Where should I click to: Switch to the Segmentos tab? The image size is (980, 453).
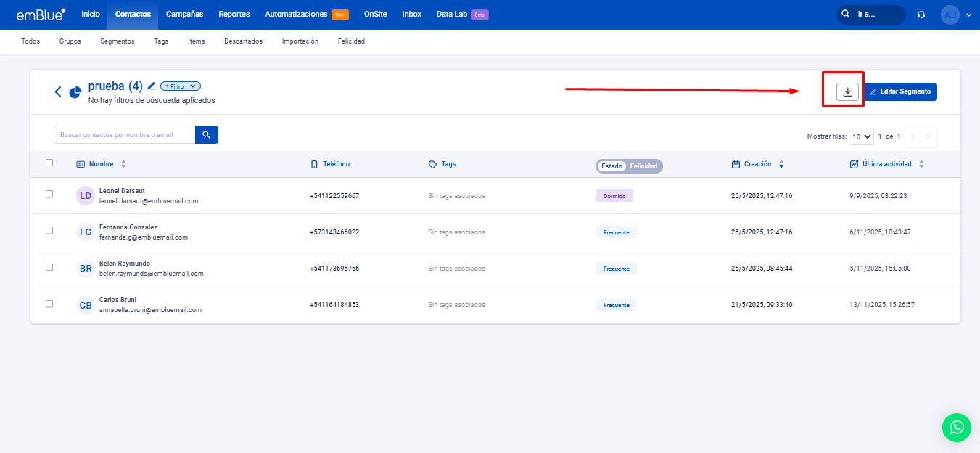tap(118, 41)
